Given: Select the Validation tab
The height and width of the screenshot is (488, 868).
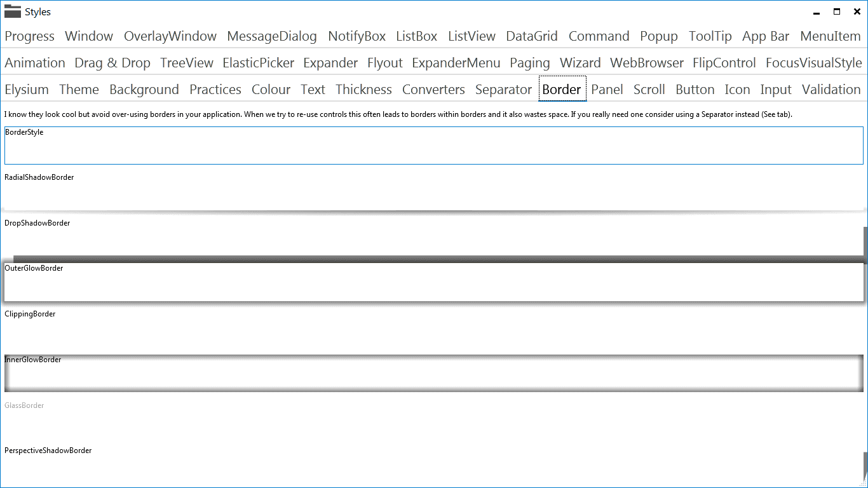Looking at the screenshot, I should (831, 89).
